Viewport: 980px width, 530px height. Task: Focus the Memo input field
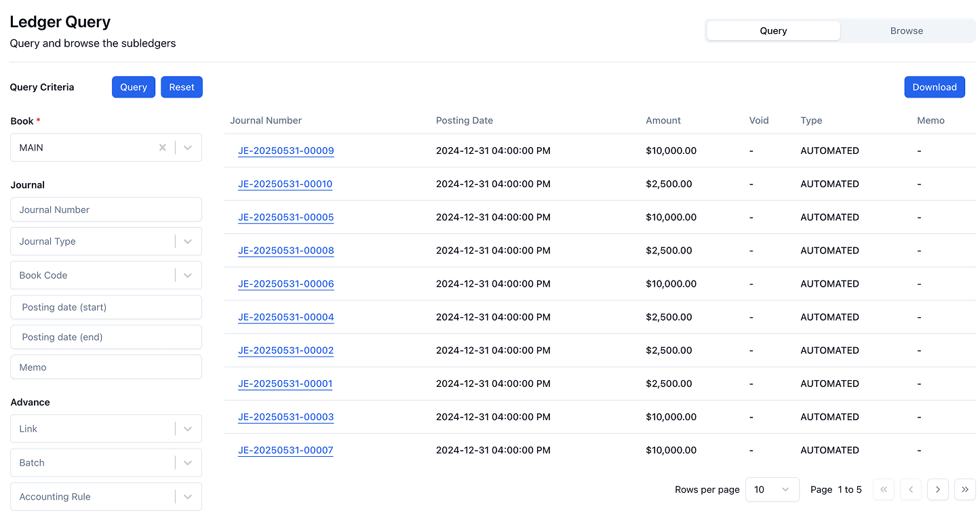tap(106, 367)
